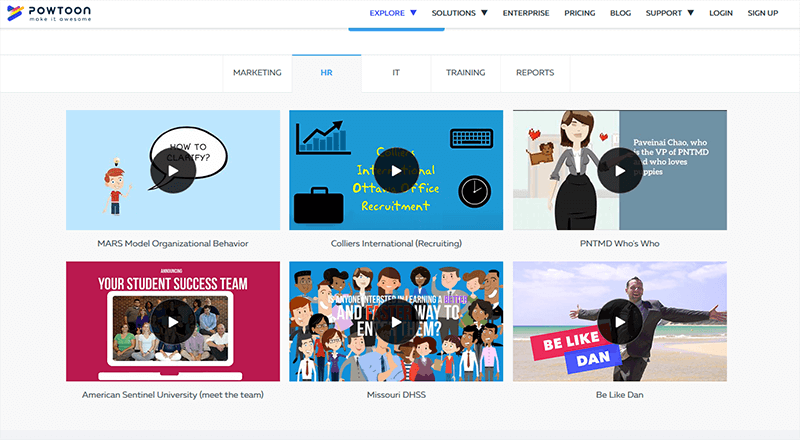Play the PNTMD Who's Who video
This screenshot has width=800, height=440.
pos(620,170)
